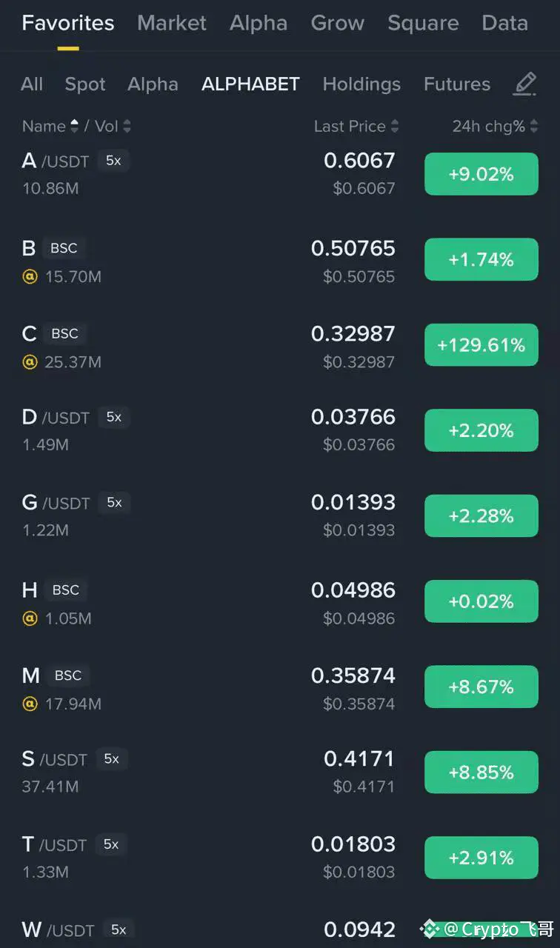This screenshot has width=560, height=948.
Task: Sort list by Vol arrows
Action: click(127, 126)
